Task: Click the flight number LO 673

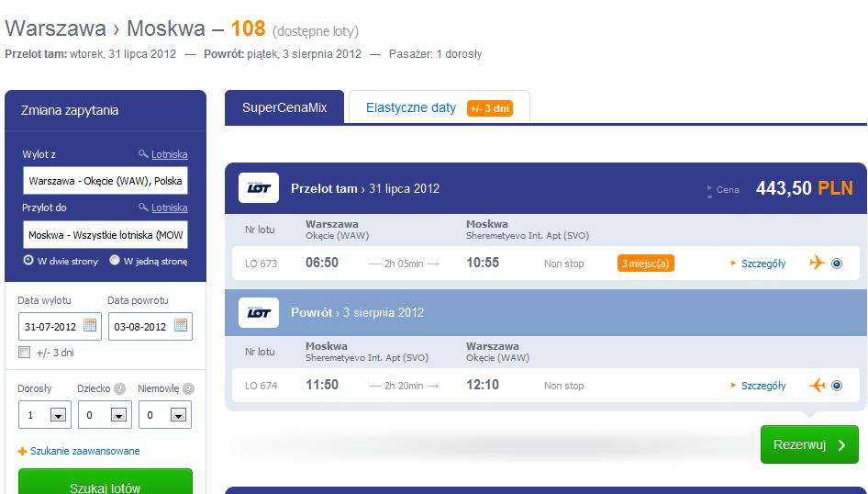Action: (x=261, y=264)
